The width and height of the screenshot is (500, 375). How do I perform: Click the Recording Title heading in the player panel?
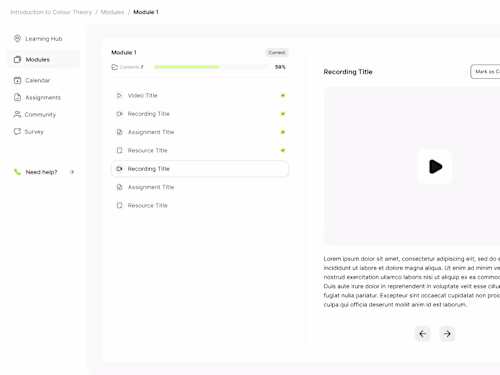(348, 72)
